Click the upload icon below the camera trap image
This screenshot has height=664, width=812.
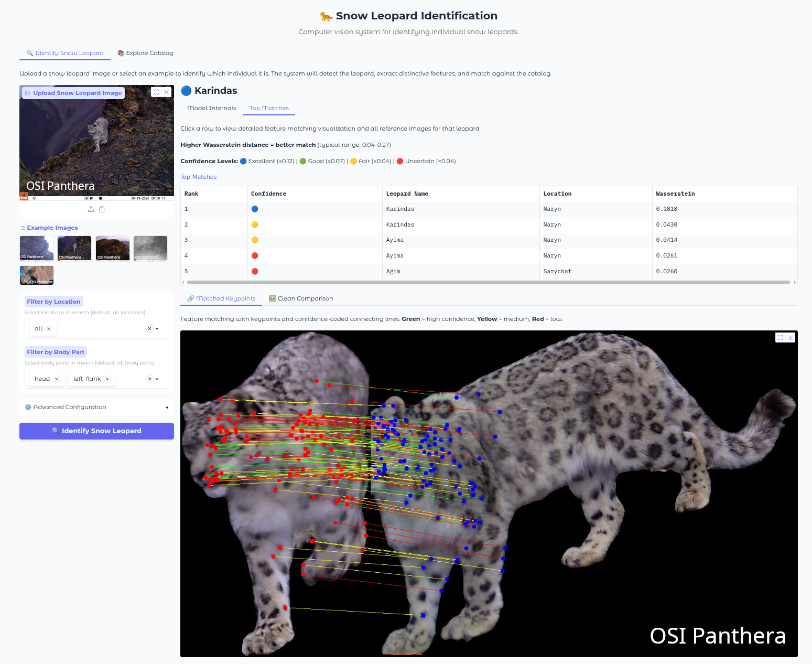point(91,209)
